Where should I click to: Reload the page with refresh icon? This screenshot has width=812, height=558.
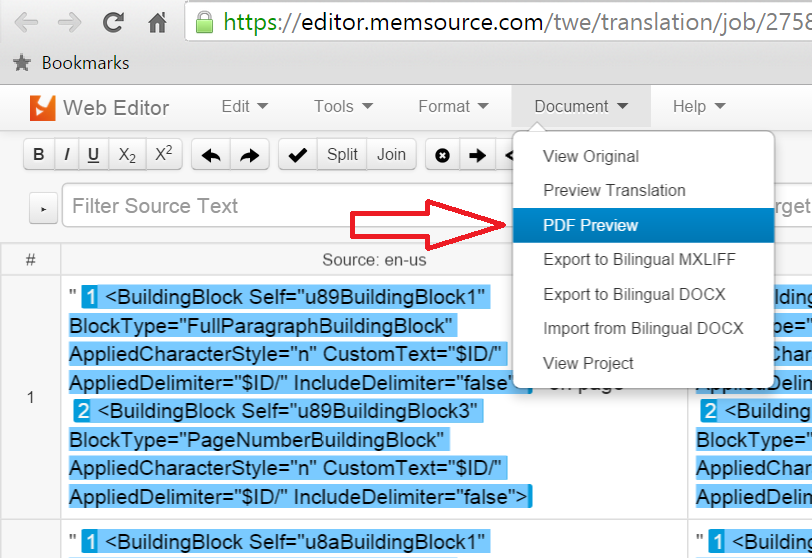pos(113,22)
